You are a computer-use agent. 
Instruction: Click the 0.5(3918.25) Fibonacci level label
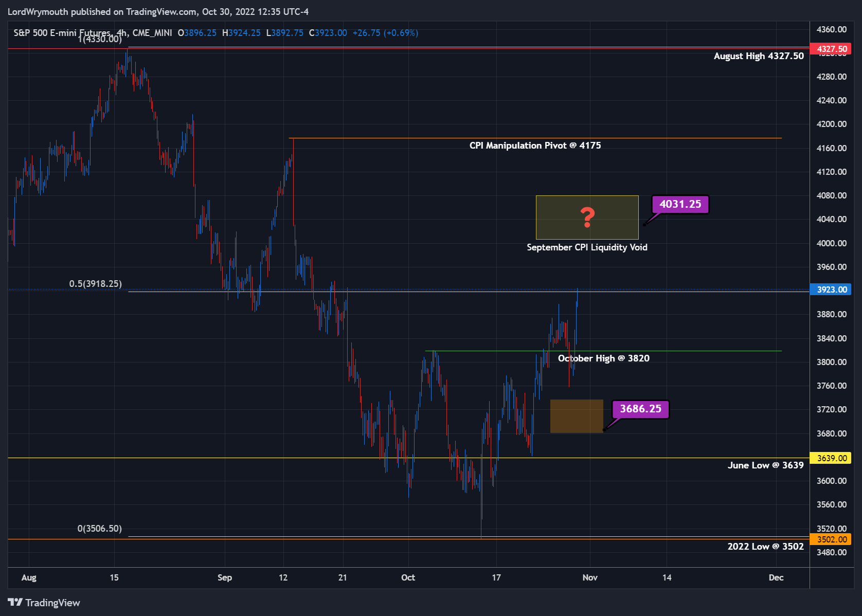coord(96,284)
